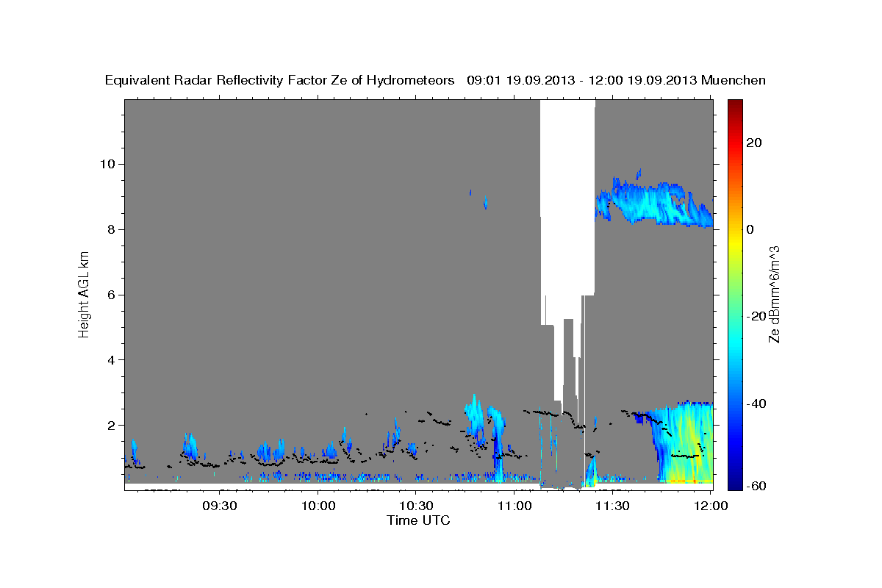Click the "Muenchen" location label in the title
The width and height of the screenshot is (882, 588).
(734, 81)
